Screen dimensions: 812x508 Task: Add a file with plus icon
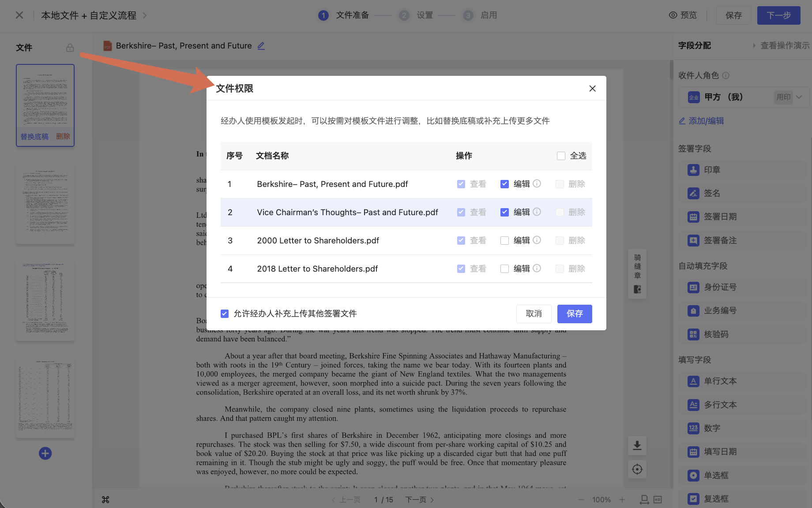(45, 453)
